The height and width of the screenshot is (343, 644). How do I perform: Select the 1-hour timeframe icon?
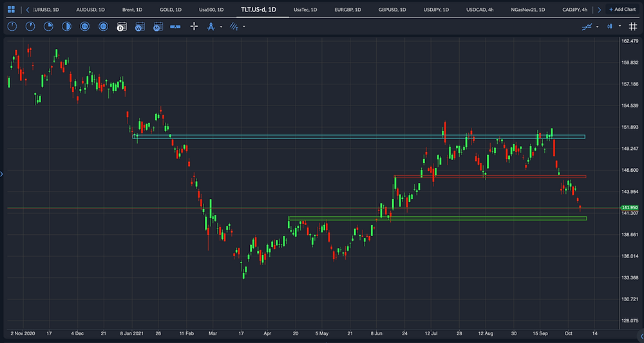(x=84, y=26)
